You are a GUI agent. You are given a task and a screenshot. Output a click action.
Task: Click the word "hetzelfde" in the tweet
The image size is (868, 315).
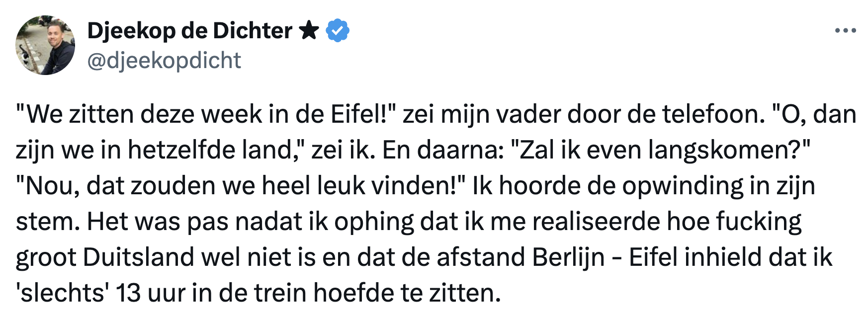(x=181, y=150)
